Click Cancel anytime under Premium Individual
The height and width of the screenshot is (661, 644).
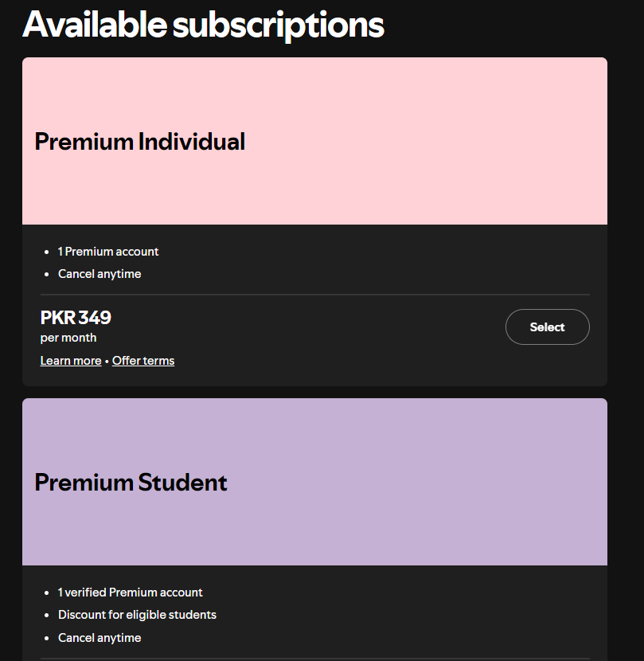click(x=100, y=274)
